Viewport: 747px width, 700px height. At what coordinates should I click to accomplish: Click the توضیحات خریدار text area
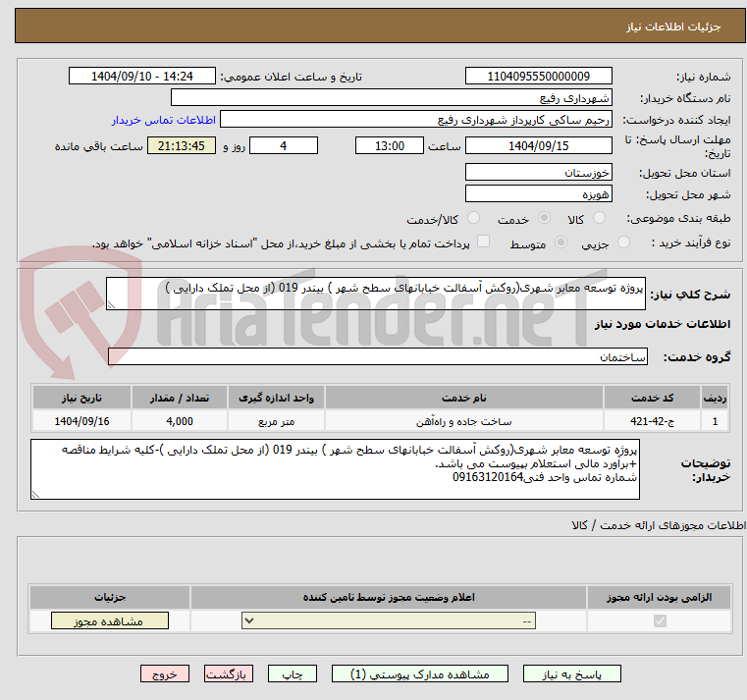335,469
